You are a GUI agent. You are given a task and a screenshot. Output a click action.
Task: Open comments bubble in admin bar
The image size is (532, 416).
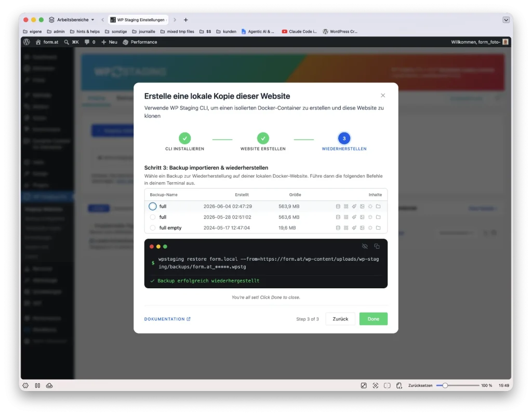pos(90,42)
